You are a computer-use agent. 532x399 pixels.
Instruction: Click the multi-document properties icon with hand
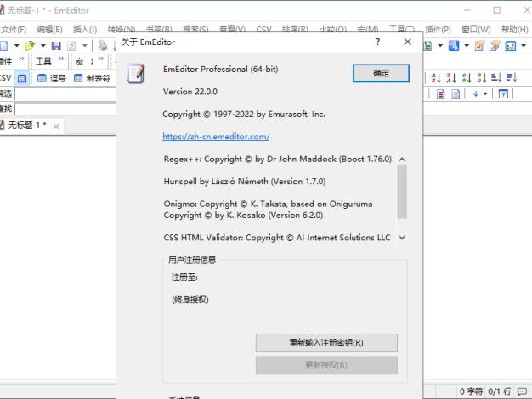[495, 46]
